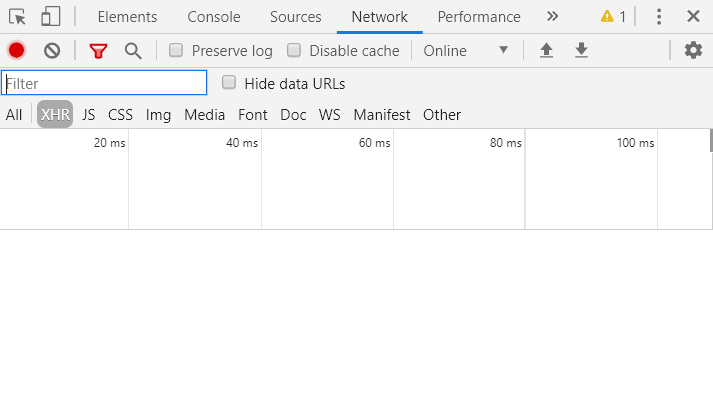Import HAR file with upload arrow
This screenshot has height=415, width=713.
(546, 50)
